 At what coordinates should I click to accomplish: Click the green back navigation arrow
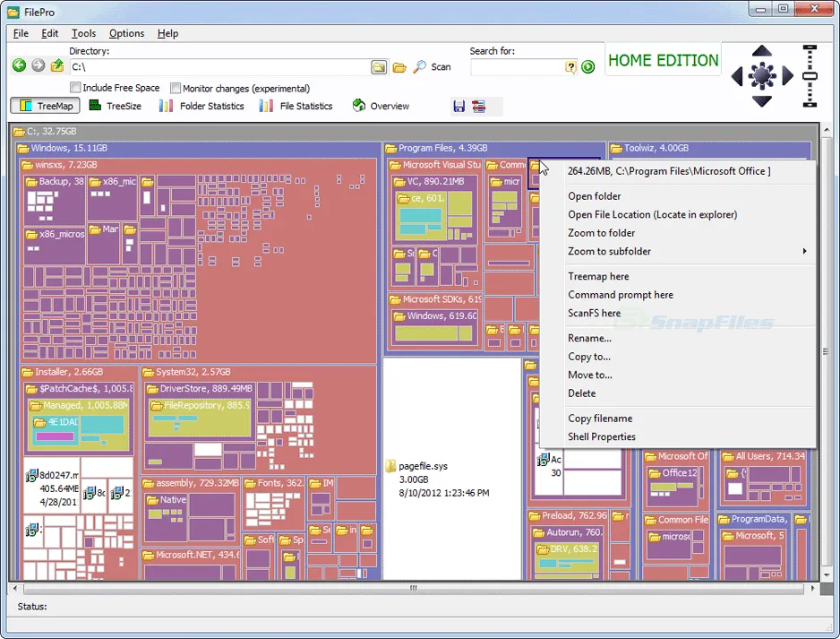[20, 65]
